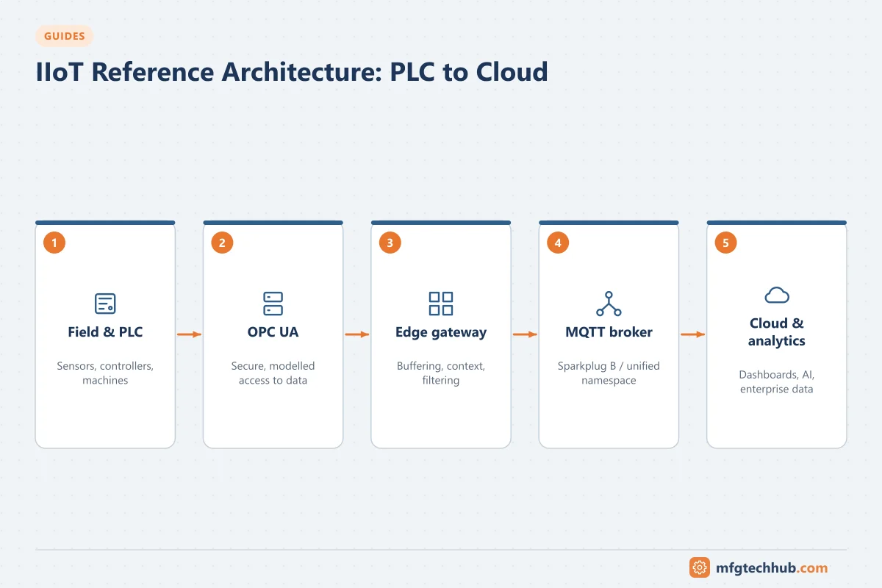Open the mfgtechhub.com link
The height and width of the screenshot is (588, 882).
click(772, 567)
